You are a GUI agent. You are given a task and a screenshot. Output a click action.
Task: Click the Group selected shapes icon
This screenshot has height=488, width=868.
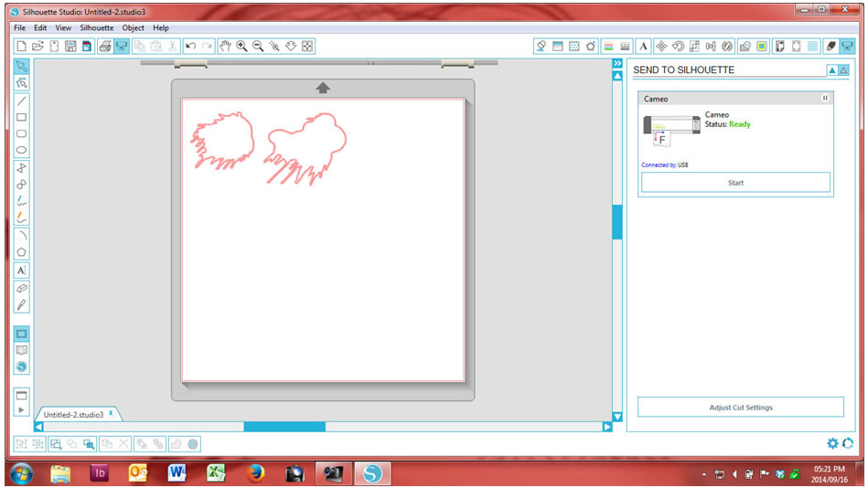click(x=22, y=444)
